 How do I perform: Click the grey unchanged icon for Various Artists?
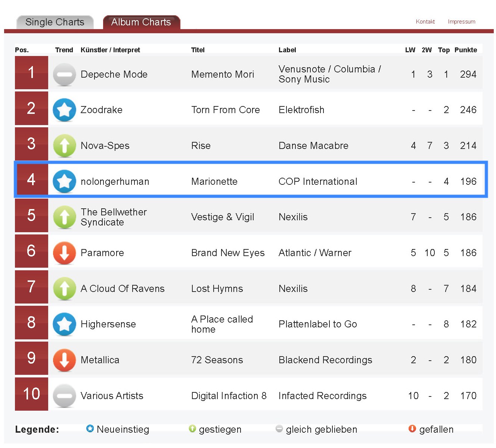[x=64, y=396]
